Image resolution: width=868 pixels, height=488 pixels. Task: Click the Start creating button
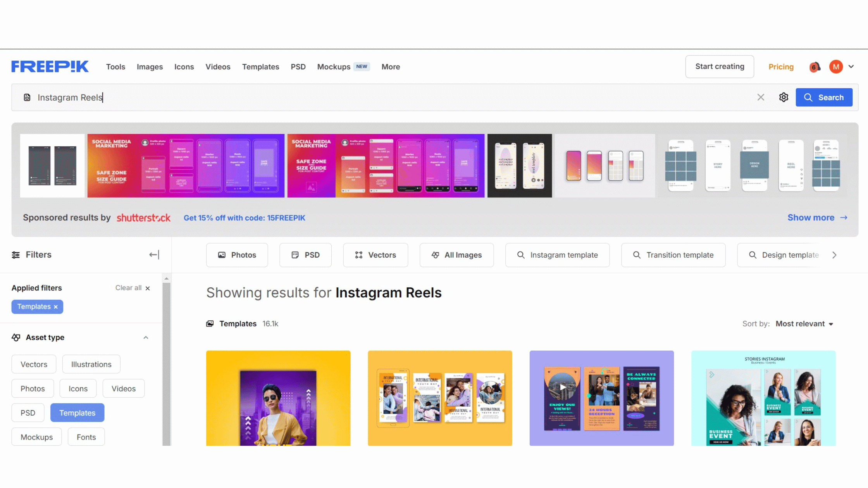coord(720,66)
